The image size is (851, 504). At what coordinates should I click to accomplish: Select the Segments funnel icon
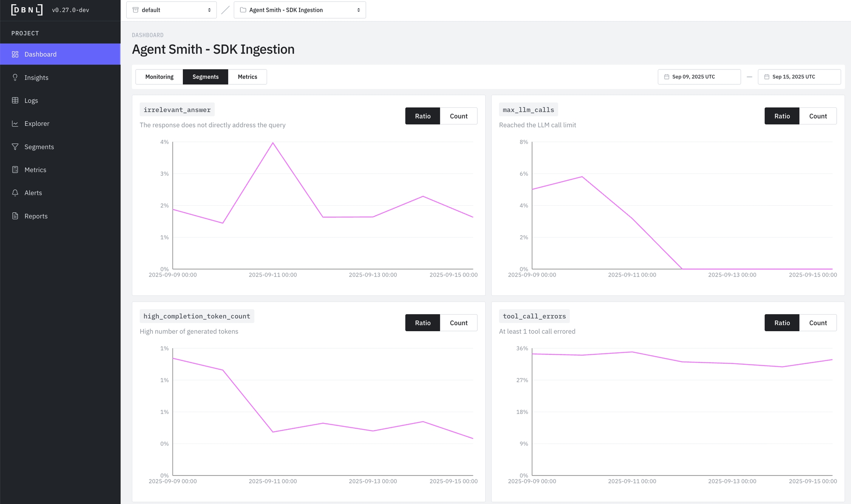(15, 147)
